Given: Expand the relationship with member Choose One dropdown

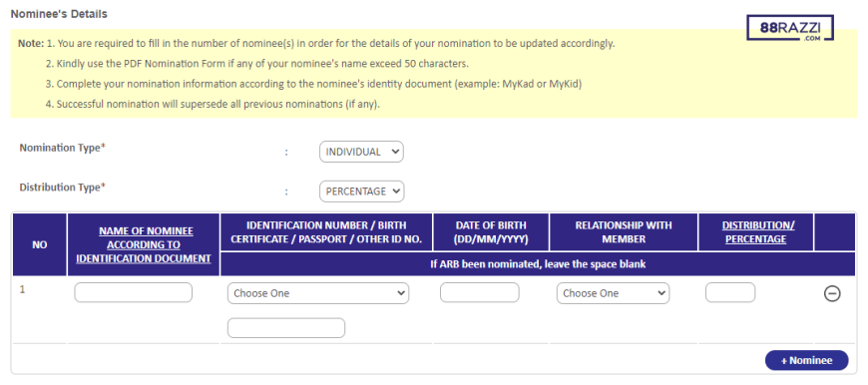Looking at the screenshot, I should coord(613,293).
